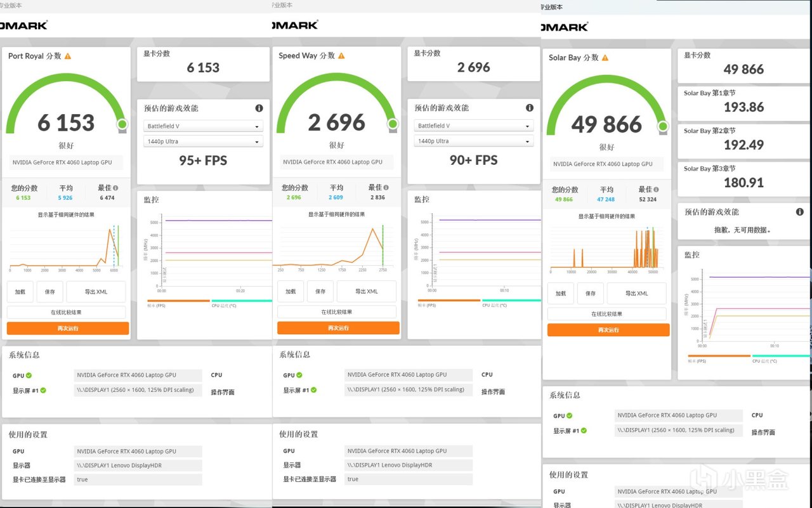Click 加载 button under Port Royal result
This screenshot has width=812, height=508.
(20, 292)
